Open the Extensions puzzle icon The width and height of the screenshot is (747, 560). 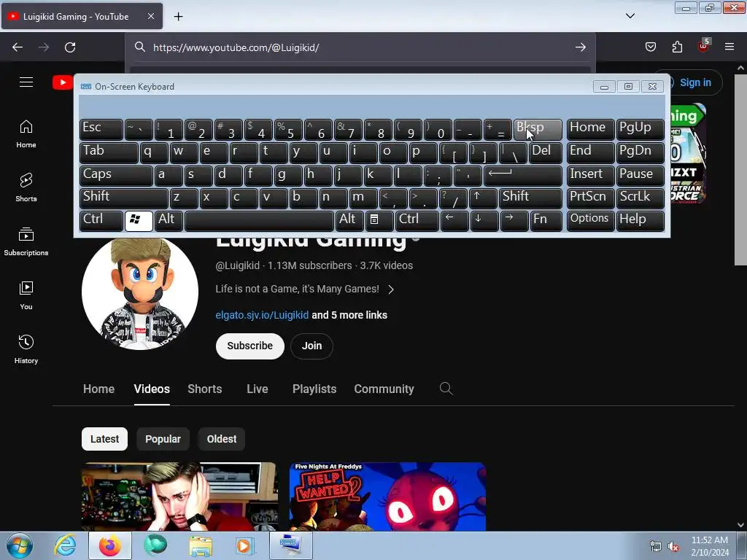click(x=677, y=47)
